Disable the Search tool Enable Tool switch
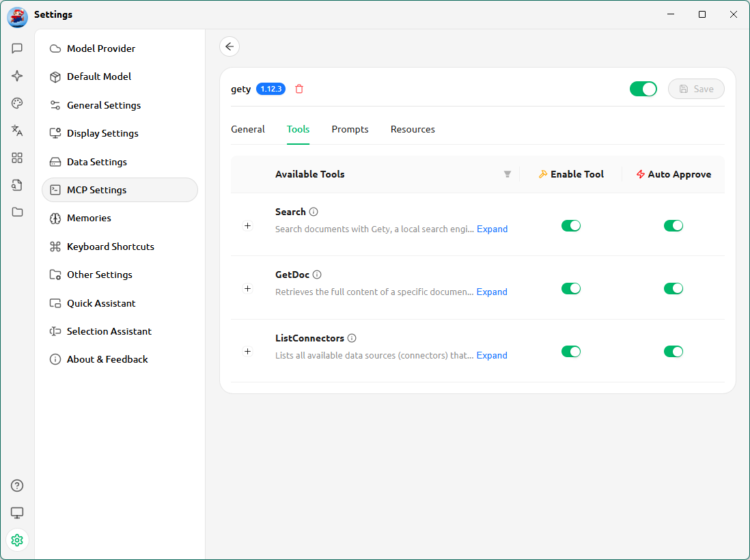The width and height of the screenshot is (750, 560). click(x=571, y=226)
